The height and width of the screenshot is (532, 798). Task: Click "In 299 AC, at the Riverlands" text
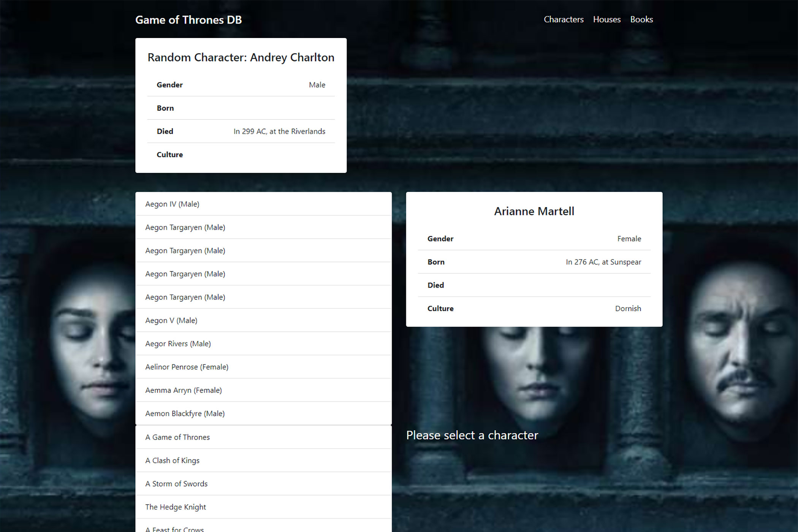279,131
